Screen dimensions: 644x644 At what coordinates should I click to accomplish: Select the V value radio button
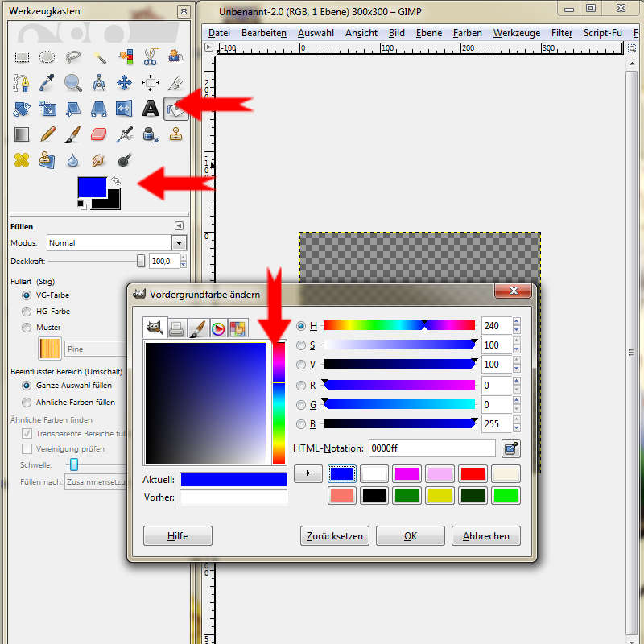(x=301, y=365)
